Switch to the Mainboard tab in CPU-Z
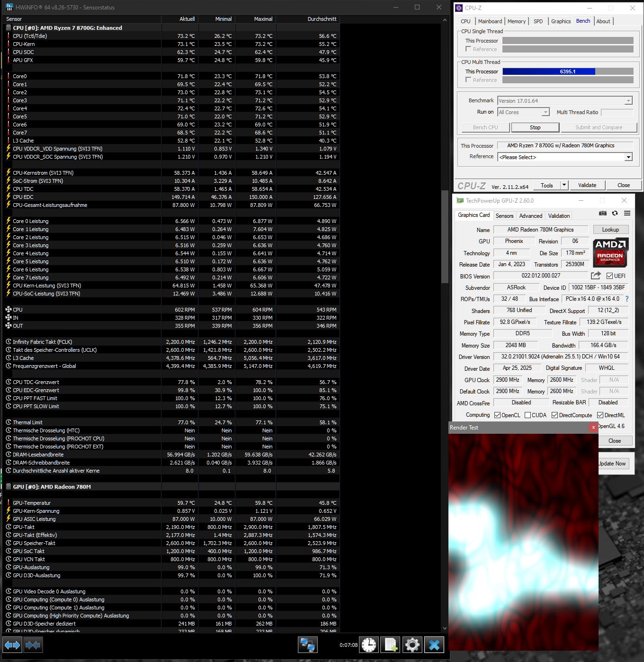This screenshot has width=644, height=662. (x=490, y=21)
